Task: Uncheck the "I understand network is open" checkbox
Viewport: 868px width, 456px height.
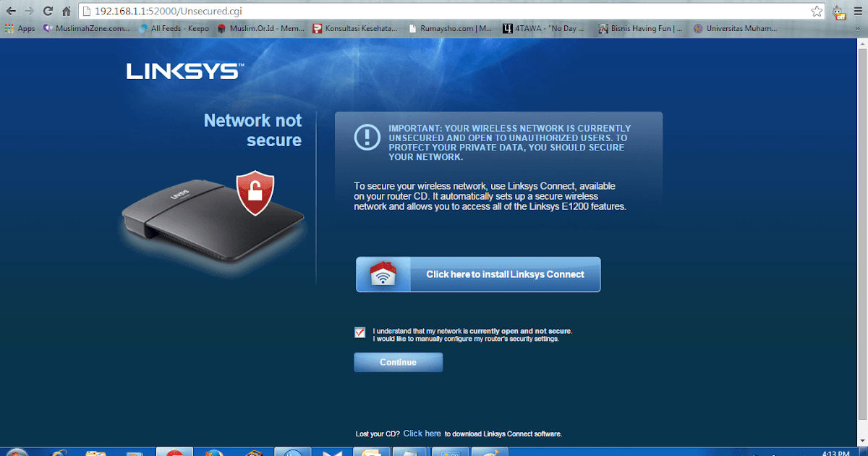Action: pos(359,332)
